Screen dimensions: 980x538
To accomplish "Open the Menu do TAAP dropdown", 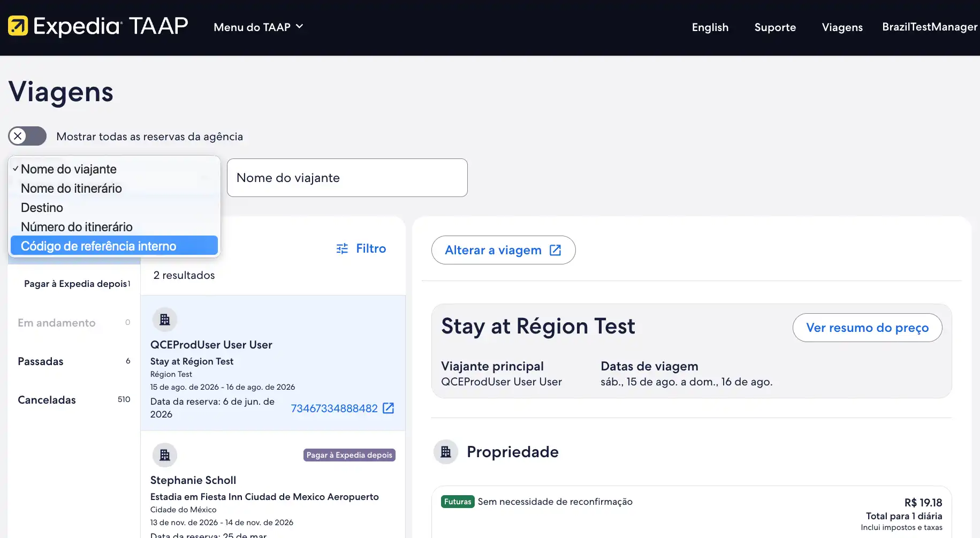I will point(259,27).
